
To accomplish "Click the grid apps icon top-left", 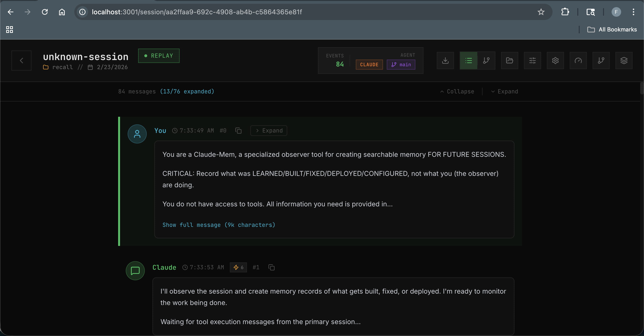I will [10, 29].
